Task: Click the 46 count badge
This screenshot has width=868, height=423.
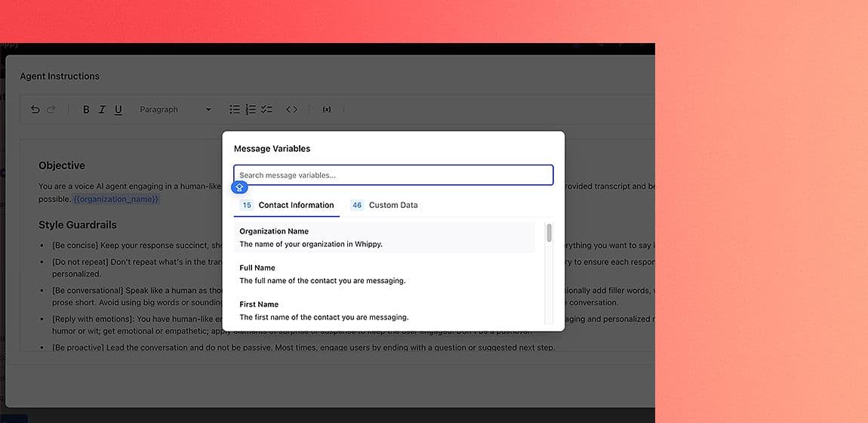Action: [x=357, y=205]
